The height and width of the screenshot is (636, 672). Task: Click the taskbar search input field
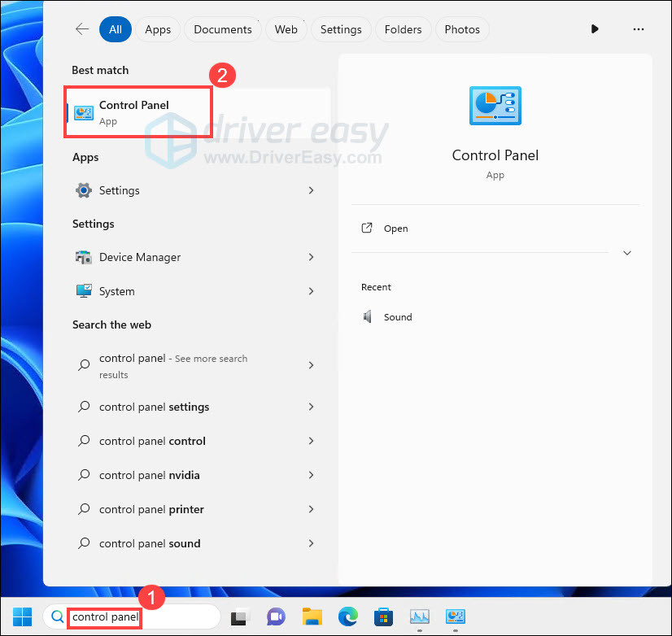132,616
